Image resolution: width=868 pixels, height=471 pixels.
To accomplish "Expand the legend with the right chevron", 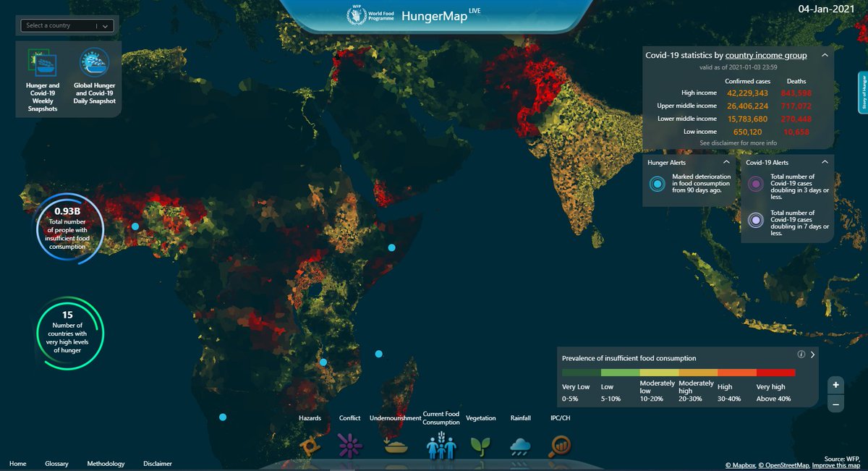I will pos(813,355).
